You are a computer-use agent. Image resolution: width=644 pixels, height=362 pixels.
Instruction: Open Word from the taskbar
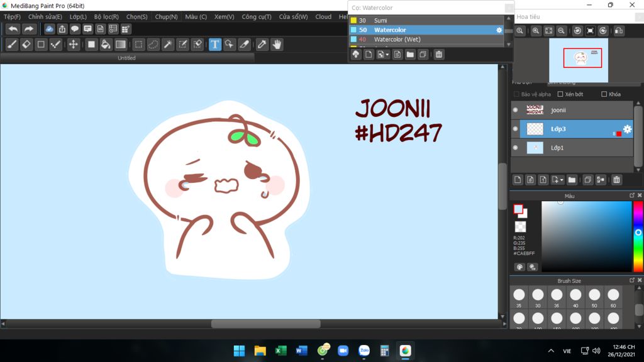pos(301,351)
